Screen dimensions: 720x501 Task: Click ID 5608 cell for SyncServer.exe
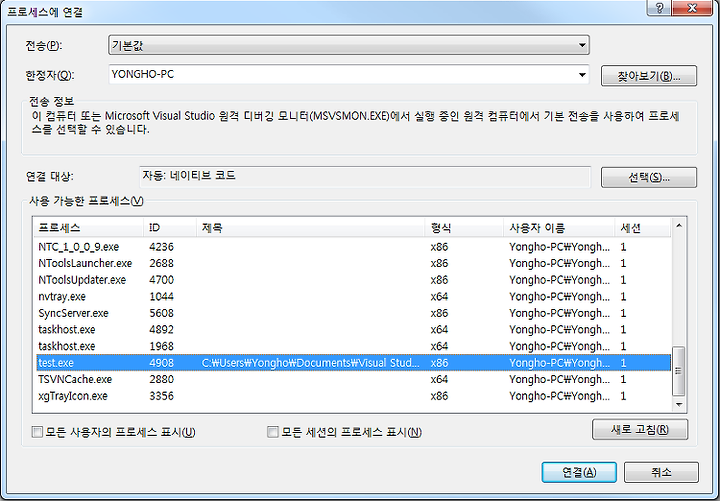162,313
